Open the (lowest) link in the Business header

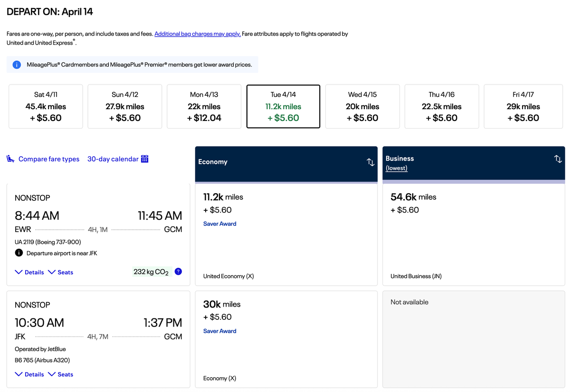point(396,168)
